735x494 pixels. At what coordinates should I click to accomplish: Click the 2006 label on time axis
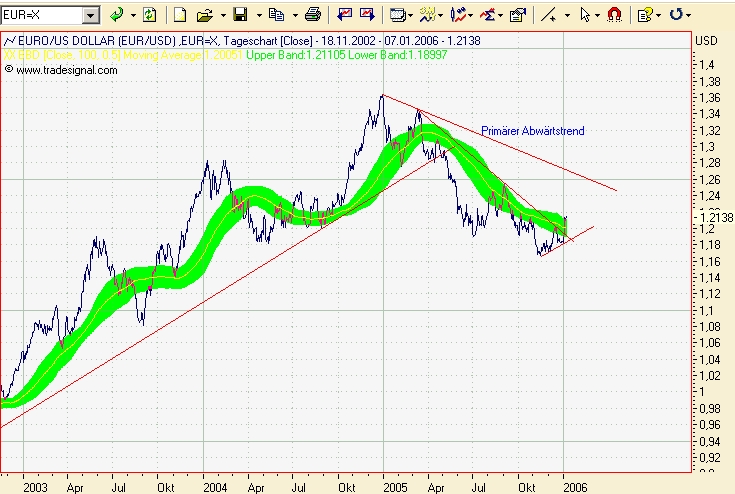[x=575, y=487]
